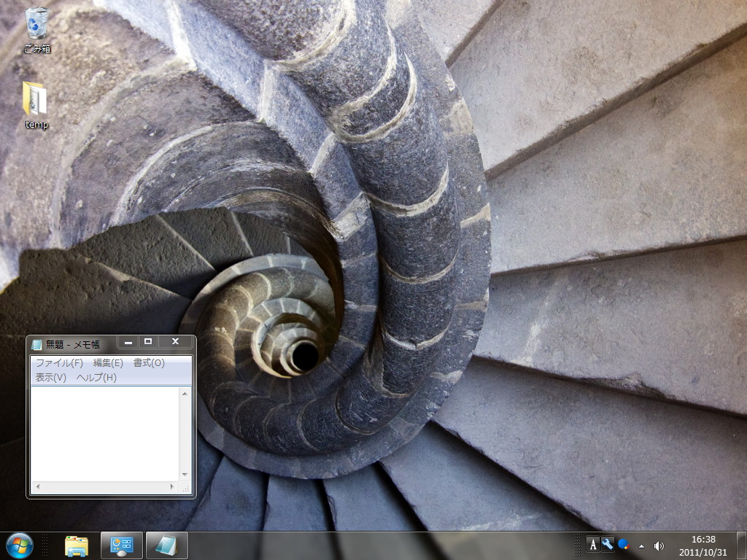Viewport: 747px width, 560px height.
Task: Close the メモ帳 window
Action: click(175, 341)
